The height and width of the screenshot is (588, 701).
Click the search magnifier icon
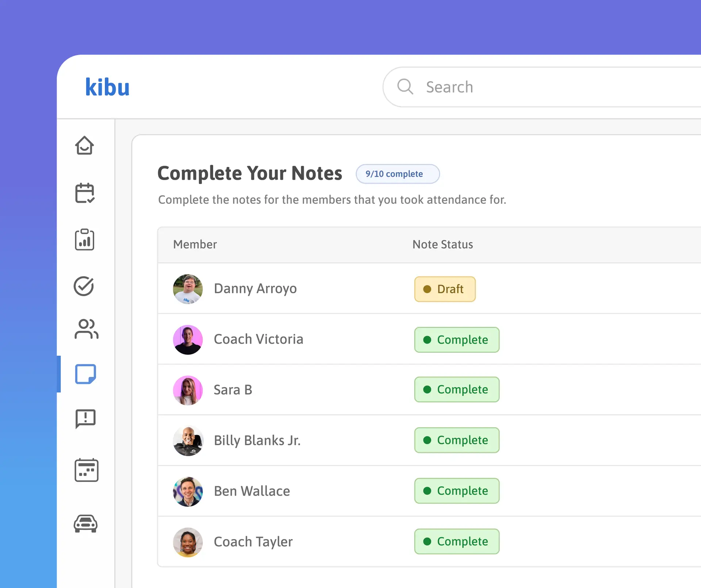[x=405, y=87]
